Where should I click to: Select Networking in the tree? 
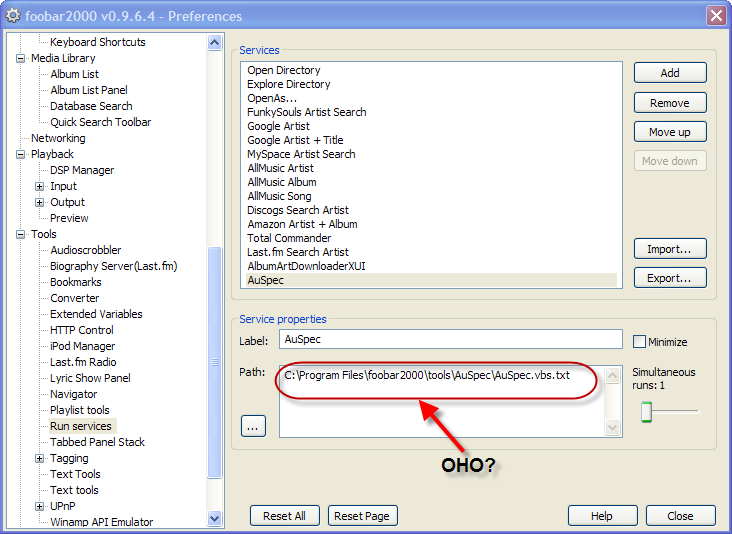point(58,138)
